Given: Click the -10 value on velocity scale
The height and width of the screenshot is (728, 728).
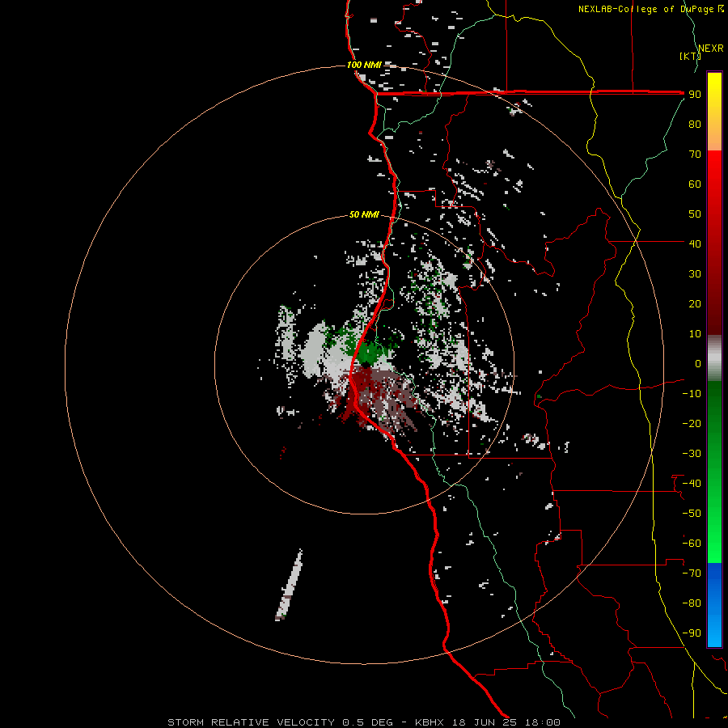Looking at the screenshot, I should click(x=692, y=394).
